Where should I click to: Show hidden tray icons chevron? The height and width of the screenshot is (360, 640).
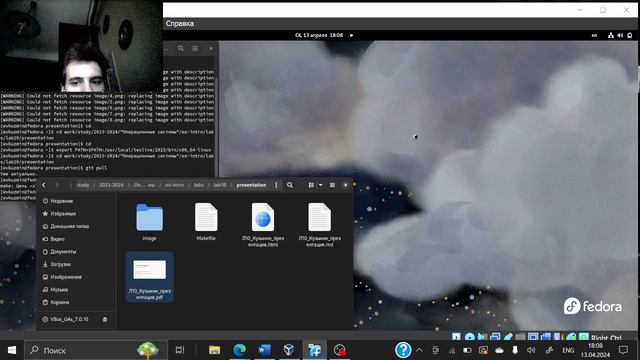point(419,350)
